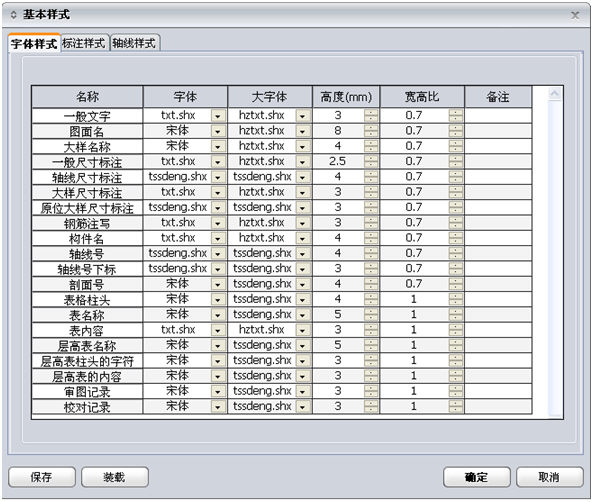Click the table scrollbar up arrow
The height and width of the screenshot is (502, 593).
point(555,93)
